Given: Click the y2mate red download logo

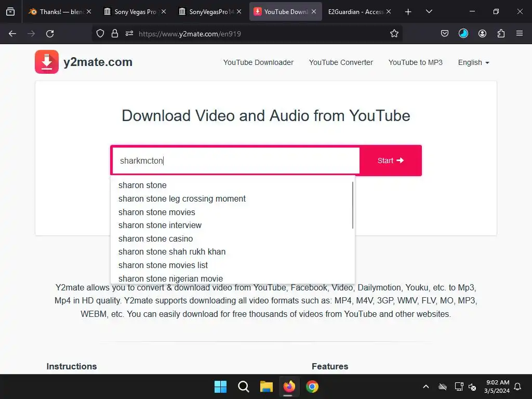Looking at the screenshot, I should click(47, 62).
